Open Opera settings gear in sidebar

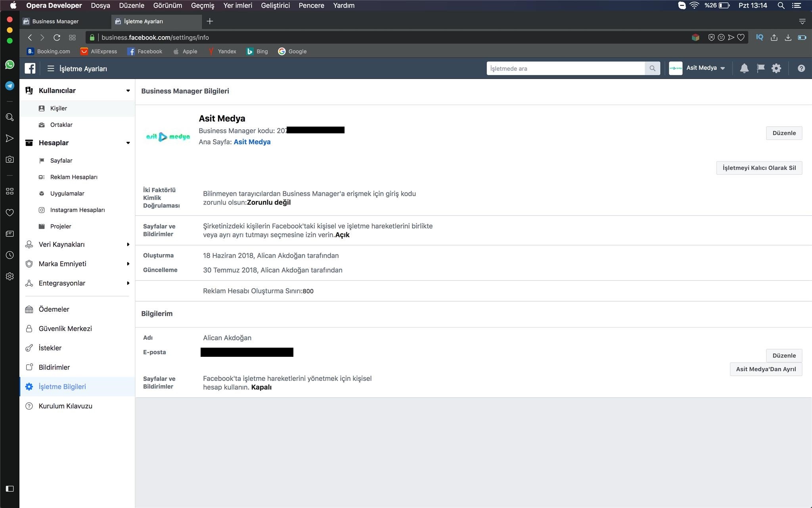click(x=10, y=276)
